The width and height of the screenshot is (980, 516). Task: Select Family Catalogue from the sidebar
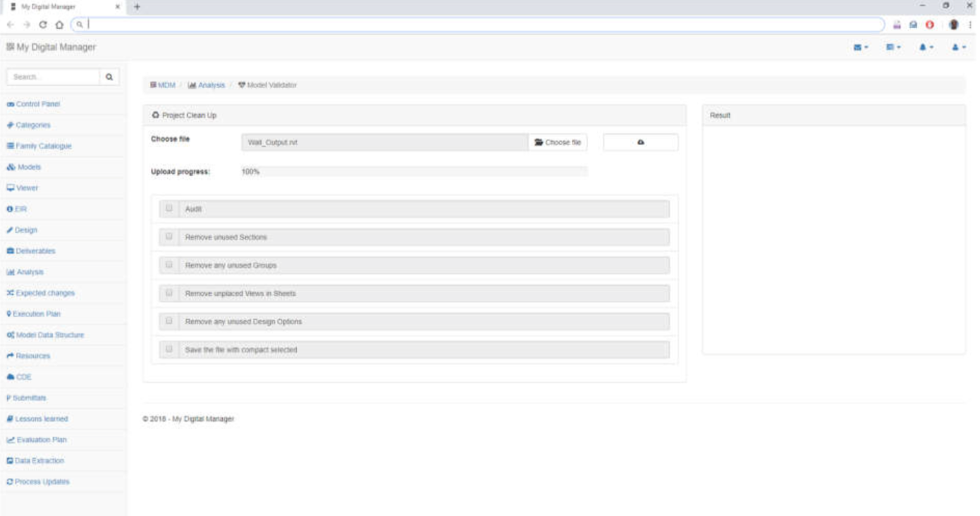42,146
